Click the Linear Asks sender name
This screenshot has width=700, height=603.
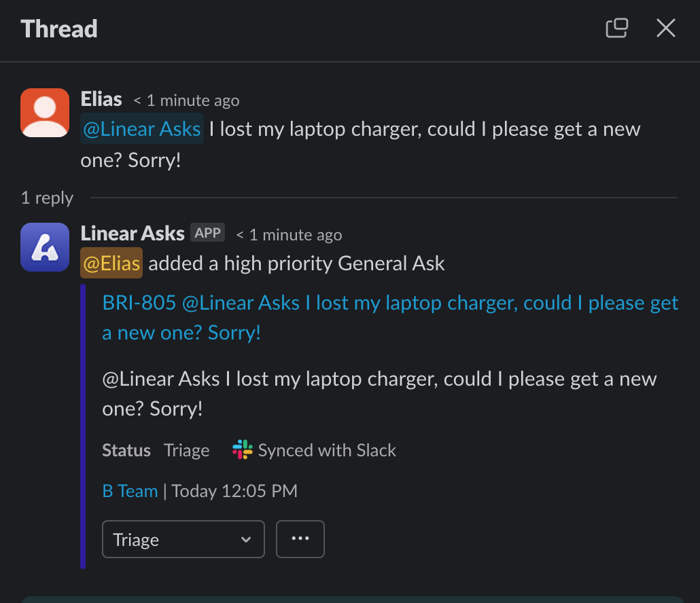coord(132,232)
